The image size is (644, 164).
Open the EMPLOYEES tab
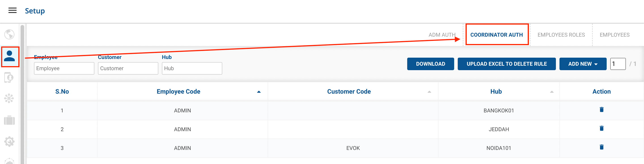[614, 35]
